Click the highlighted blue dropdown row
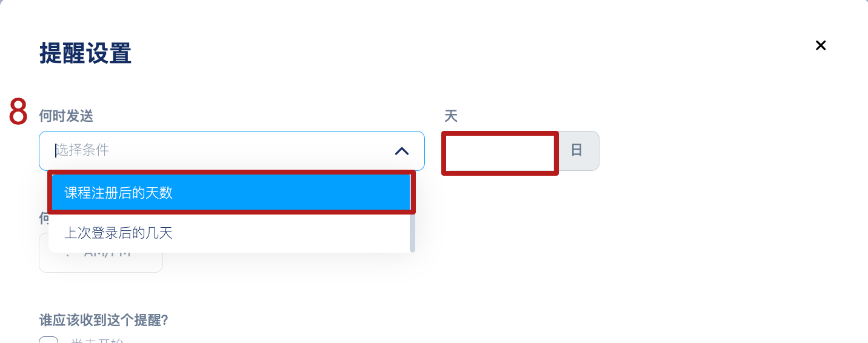This screenshot has width=868, height=343. [232, 193]
